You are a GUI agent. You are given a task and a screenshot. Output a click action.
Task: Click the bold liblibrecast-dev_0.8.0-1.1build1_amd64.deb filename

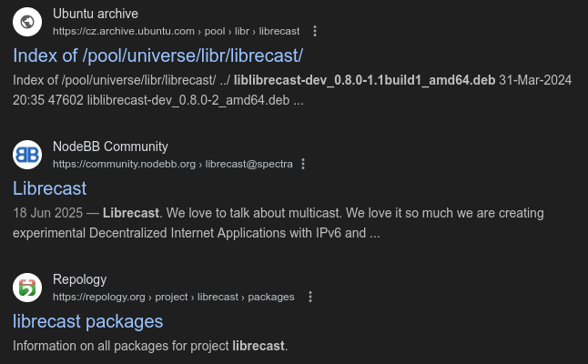pos(364,80)
